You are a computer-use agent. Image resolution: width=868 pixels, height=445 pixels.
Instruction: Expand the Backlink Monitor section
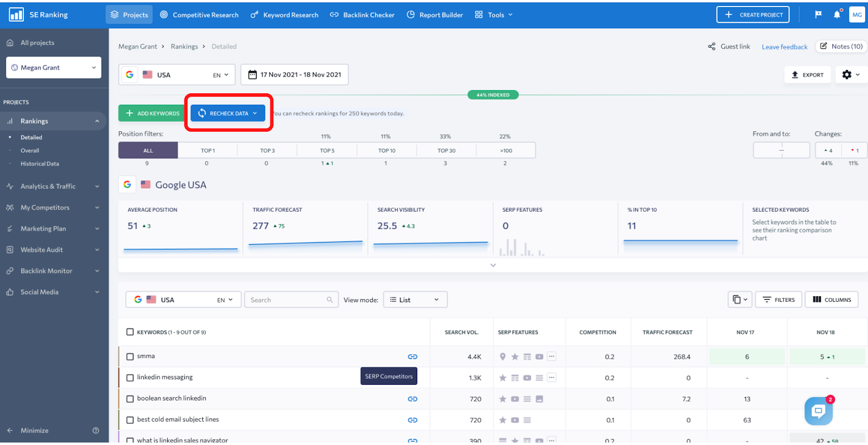point(54,271)
